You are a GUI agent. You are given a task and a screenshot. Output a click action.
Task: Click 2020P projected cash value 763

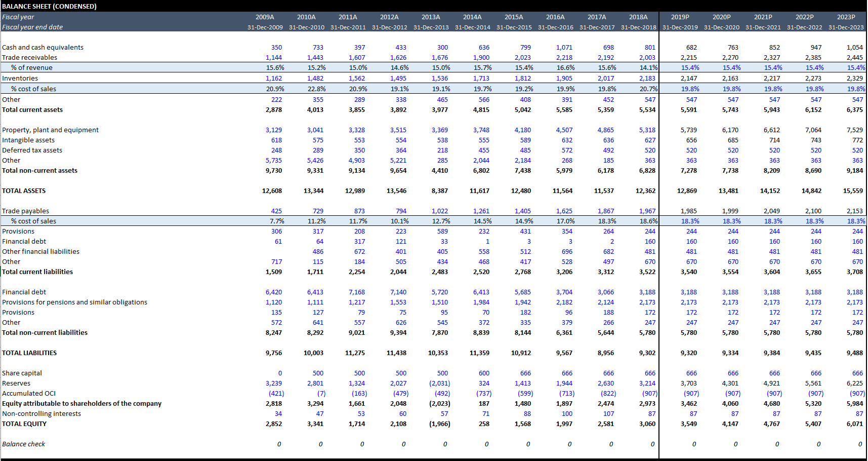[733, 48]
